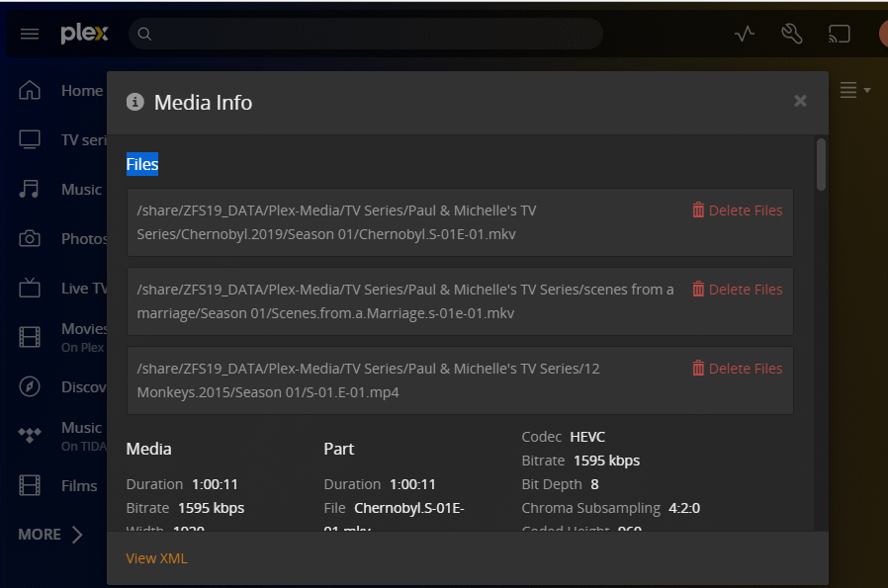Open the Films library icon
Viewport: 888px width, 588px height.
tap(30, 485)
